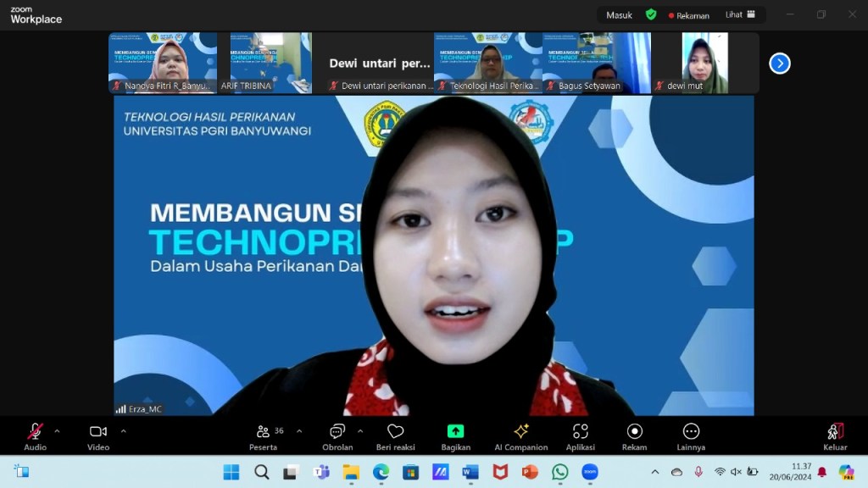Viewport: 868px width, 488px height.
Task: Open Beri reaksi to send a reaction
Action: click(x=395, y=432)
